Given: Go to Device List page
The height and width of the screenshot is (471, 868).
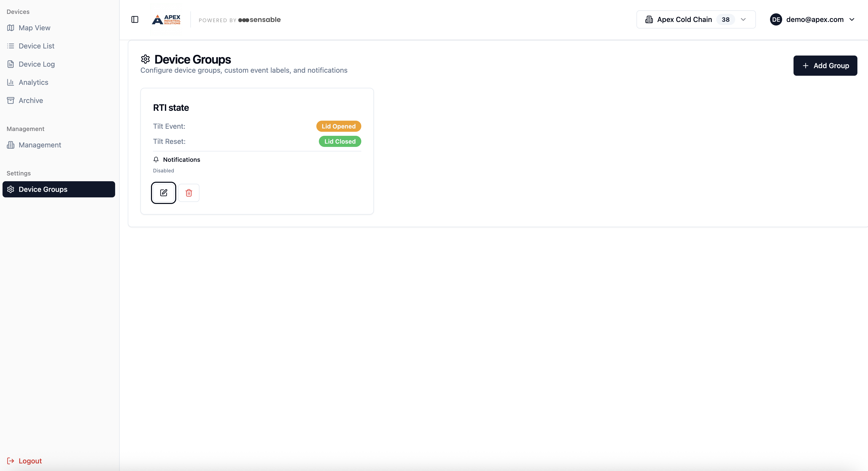Looking at the screenshot, I should 36,46.
